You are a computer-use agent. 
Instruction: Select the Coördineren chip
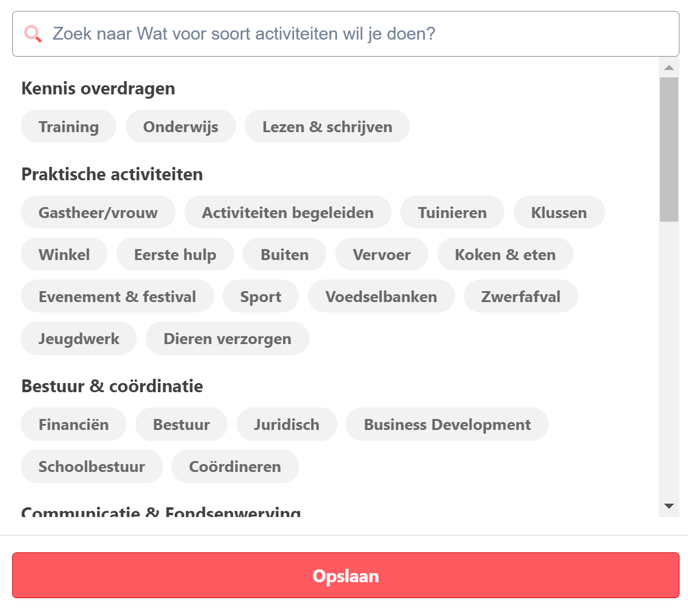(x=235, y=467)
